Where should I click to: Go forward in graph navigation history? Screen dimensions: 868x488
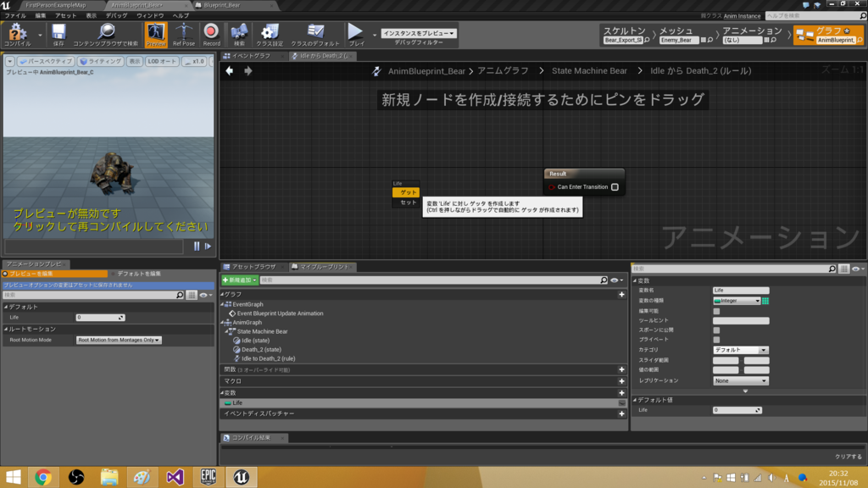(x=248, y=71)
